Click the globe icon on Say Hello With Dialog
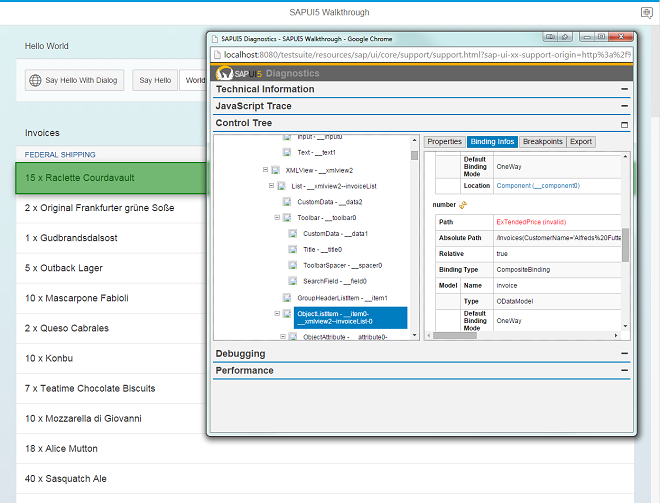The height and width of the screenshot is (503, 660). point(35,80)
